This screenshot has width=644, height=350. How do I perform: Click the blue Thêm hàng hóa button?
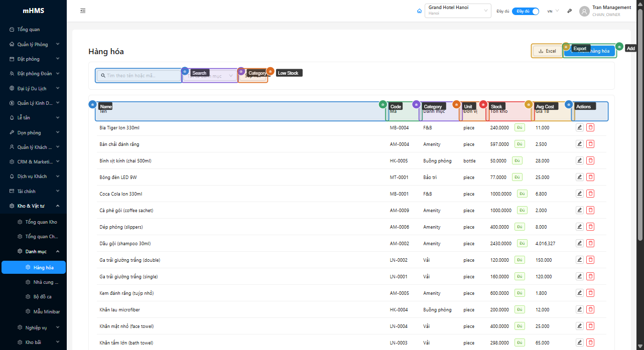coord(589,51)
